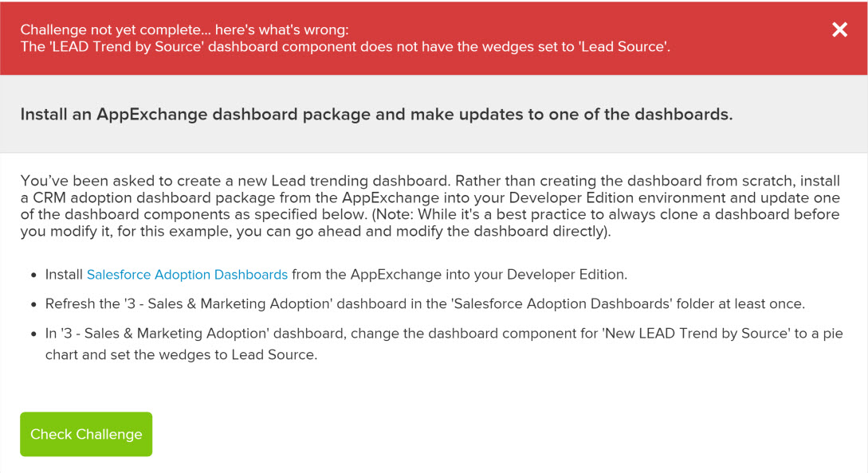Select the 'LEAD Trend by Source' error detail line
The height and width of the screenshot is (473, 868).
tap(345, 47)
